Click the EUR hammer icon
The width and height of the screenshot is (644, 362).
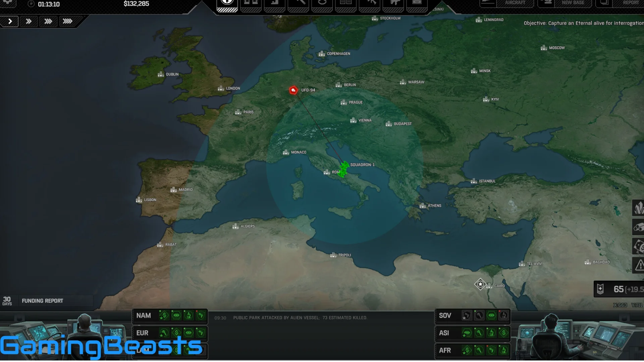pyautogui.click(x=164, y=333)
